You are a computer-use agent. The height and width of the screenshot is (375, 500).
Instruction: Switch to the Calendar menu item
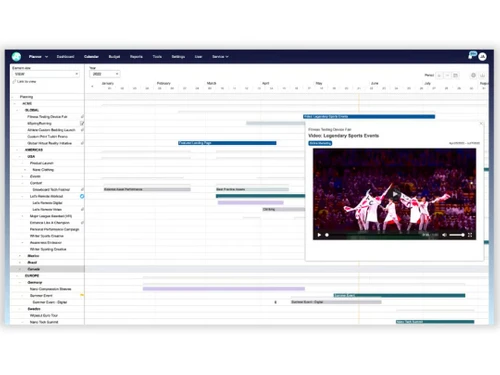91,57
